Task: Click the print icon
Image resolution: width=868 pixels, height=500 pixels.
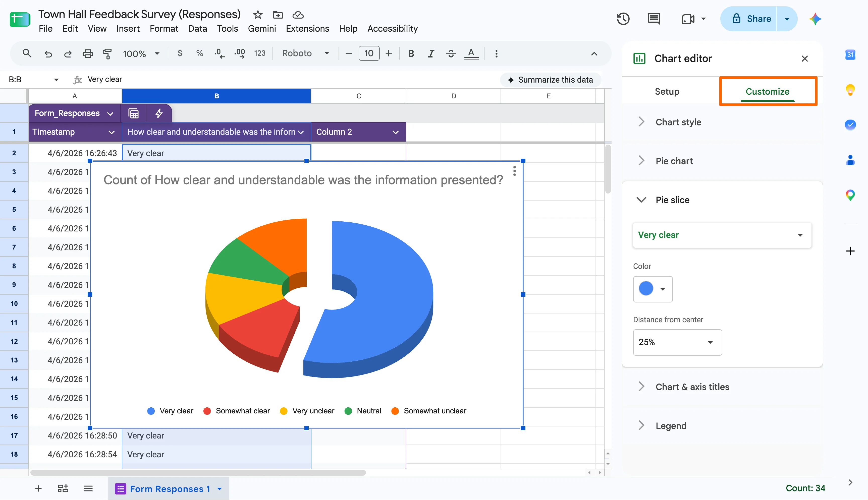Action: (88, 53)
